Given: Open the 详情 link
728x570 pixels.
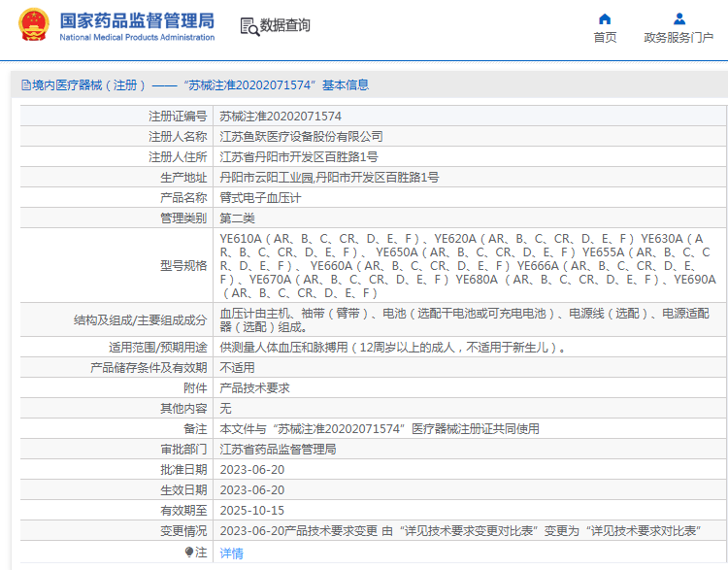Looking at the screenshot, I should (231, 553).
